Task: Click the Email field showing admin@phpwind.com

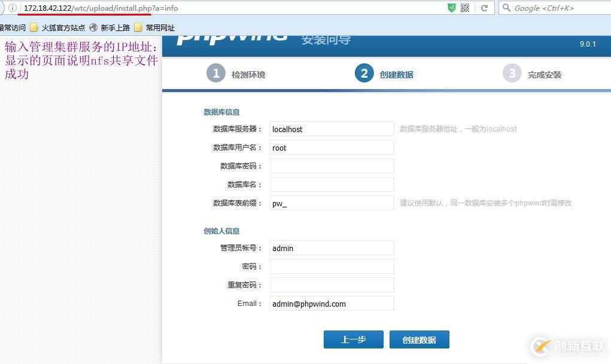Action: [x=332, y=304]
